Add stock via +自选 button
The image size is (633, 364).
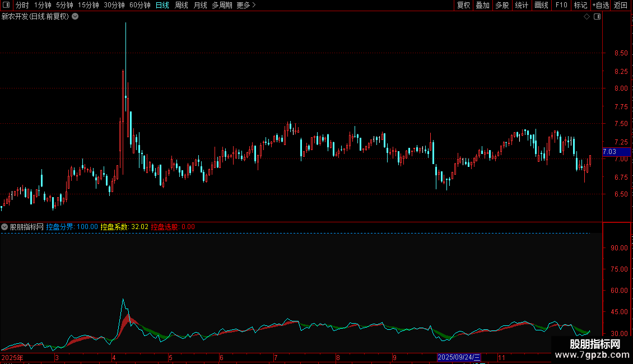(601, 5)
